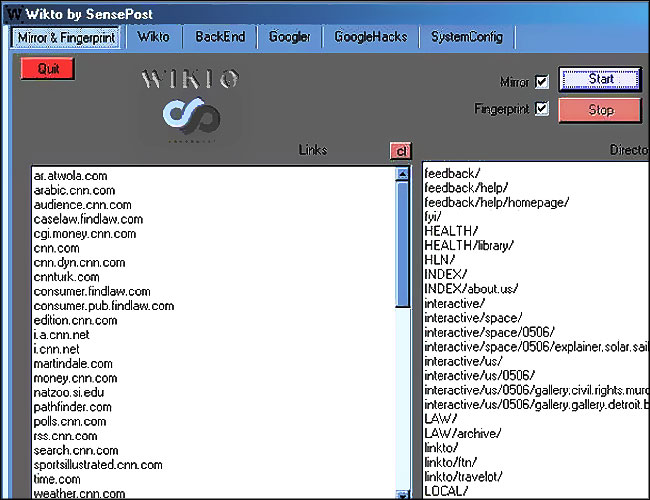Select feedback/help/ directory entry
The image size is (650, 500).
tap(466, 188)
